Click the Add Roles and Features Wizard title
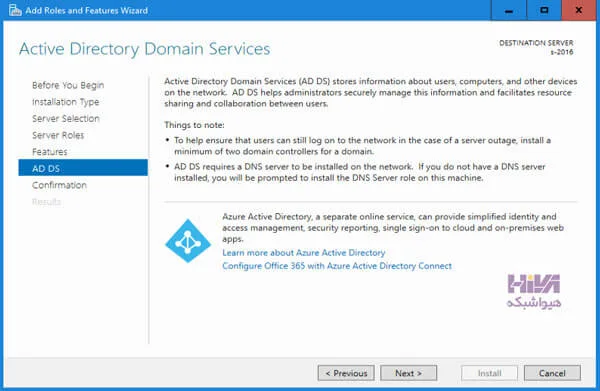 pyautogui.click(x=86, y=10)
